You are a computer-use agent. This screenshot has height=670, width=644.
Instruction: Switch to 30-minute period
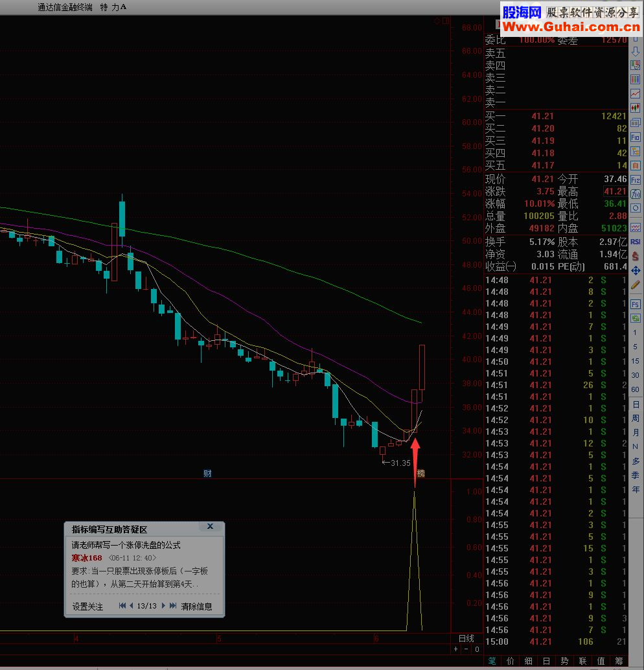(635, 375)
